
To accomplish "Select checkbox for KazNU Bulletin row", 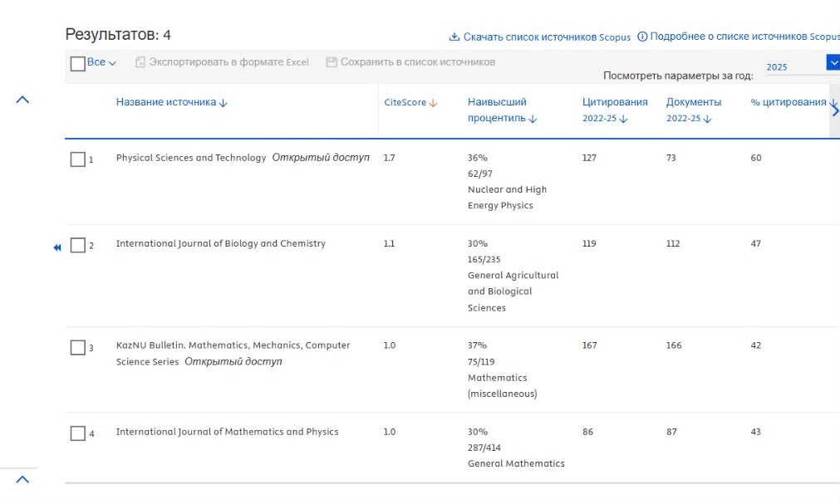I will click(x=77, y=347).
